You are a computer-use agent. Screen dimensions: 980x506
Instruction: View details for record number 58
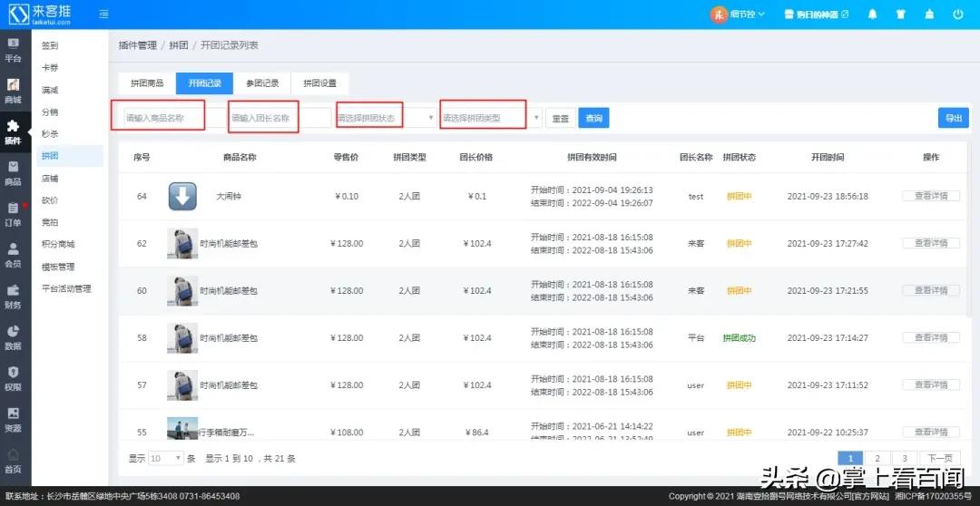tap(931, 337)
